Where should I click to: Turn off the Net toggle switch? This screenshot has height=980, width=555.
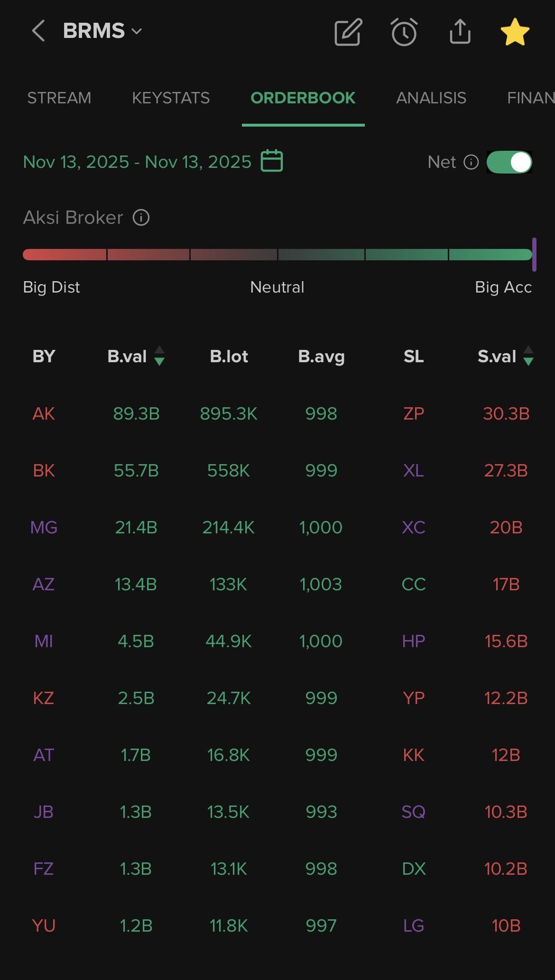509,162
